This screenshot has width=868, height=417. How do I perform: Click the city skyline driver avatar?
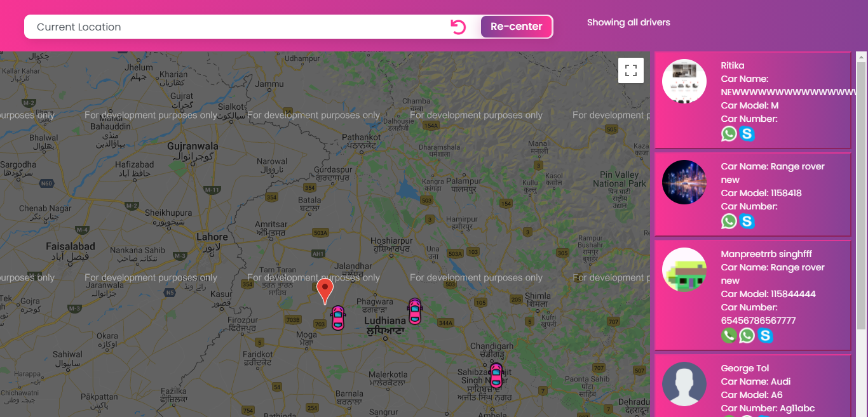[684, 182]
